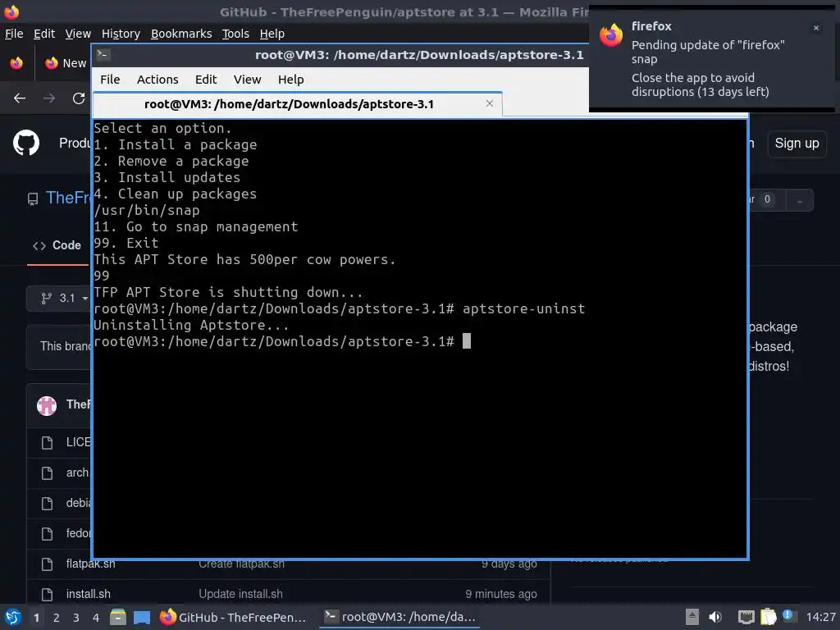Select the root@VM3 terminal tab
This screenshot has width=840, height=630.
click(297, 104)
